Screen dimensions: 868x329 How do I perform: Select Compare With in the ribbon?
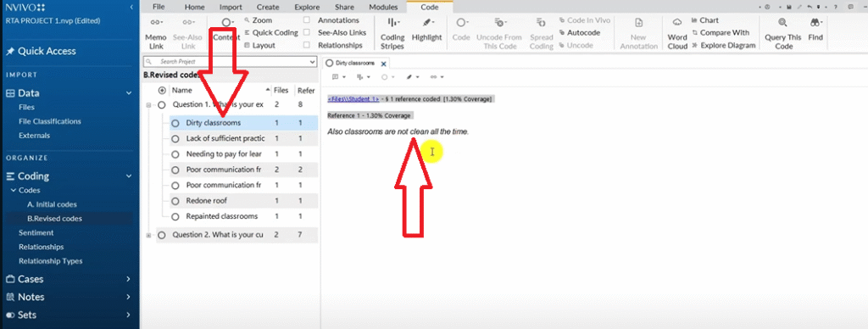click(x=720, y=33)
